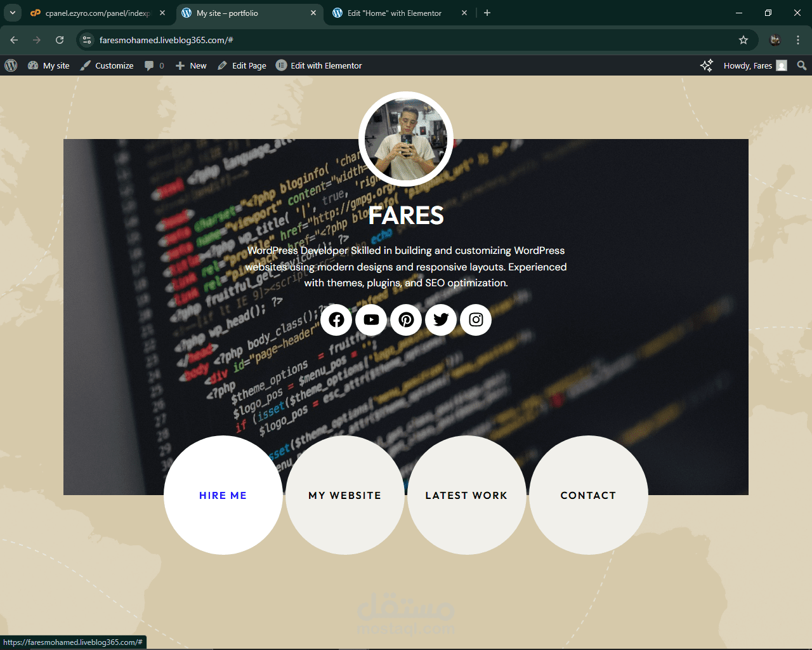Click Edit Page in the admin bar
This screenshot has height=650, width=812.
tap(242, 65)
